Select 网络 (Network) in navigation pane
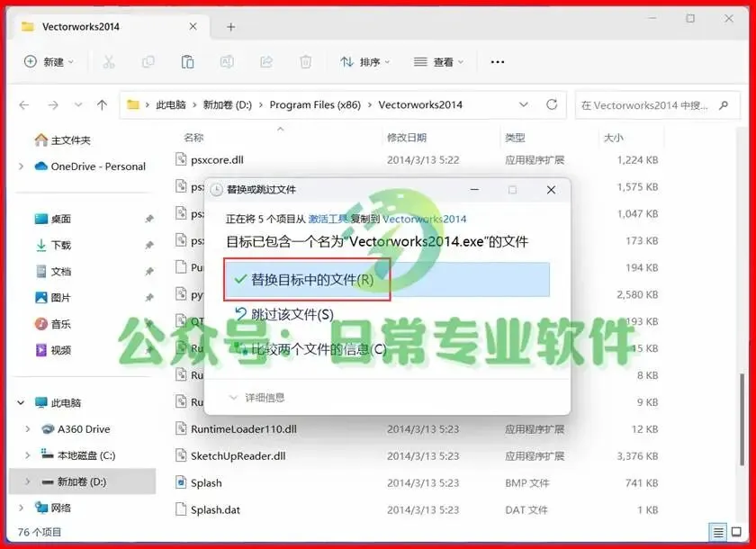 click(x=53, y=508)
